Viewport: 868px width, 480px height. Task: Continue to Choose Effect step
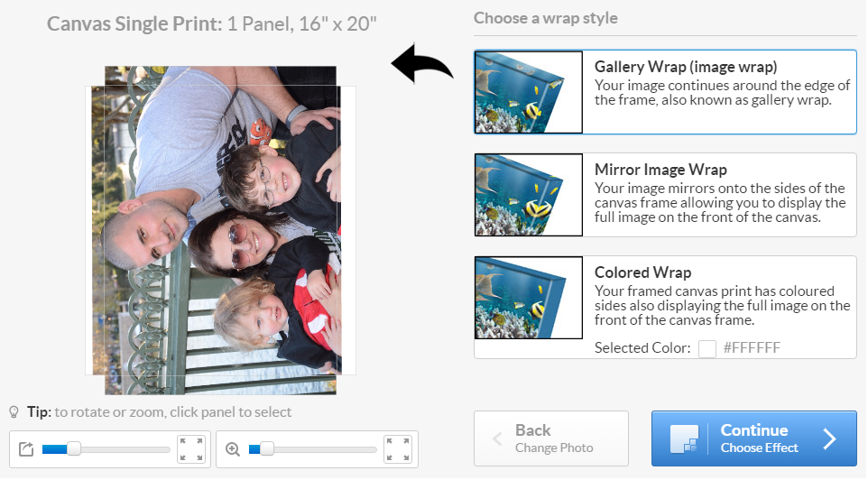pos(754,438)
